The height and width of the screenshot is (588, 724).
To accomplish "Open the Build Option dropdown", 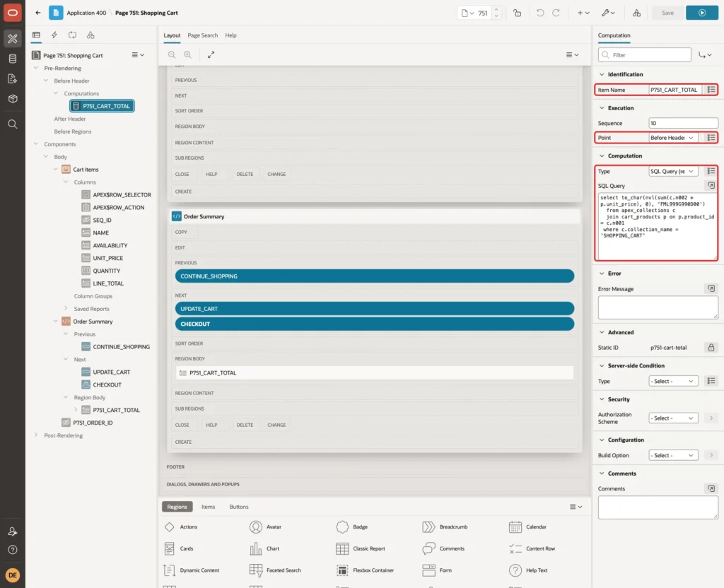I will point(673,455).
